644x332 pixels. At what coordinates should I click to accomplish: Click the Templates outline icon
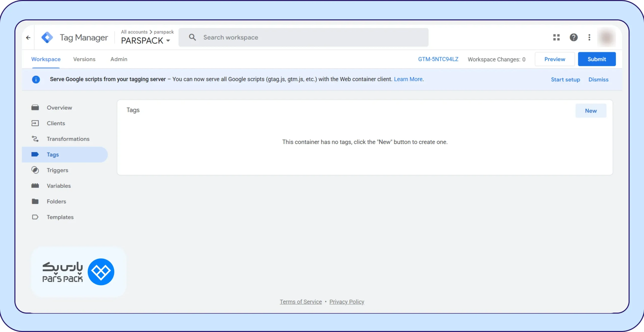click(35, 217)
